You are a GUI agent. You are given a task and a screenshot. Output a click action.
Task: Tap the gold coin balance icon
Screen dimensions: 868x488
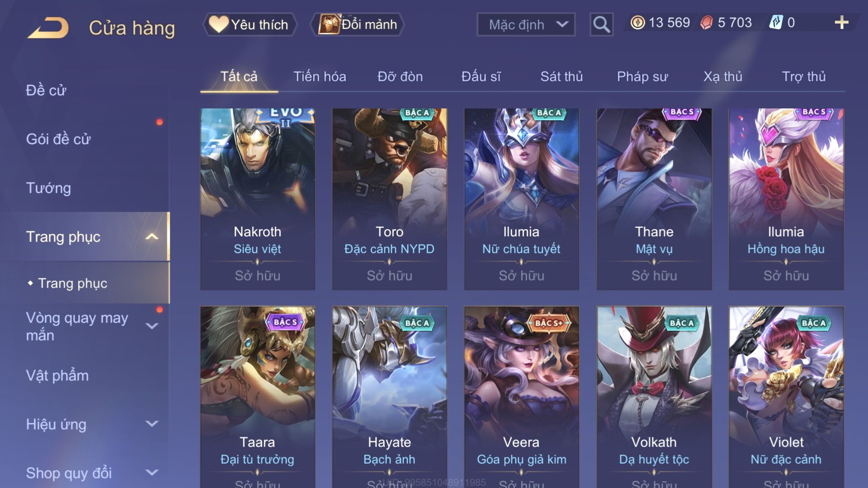(x=638, y=22)
